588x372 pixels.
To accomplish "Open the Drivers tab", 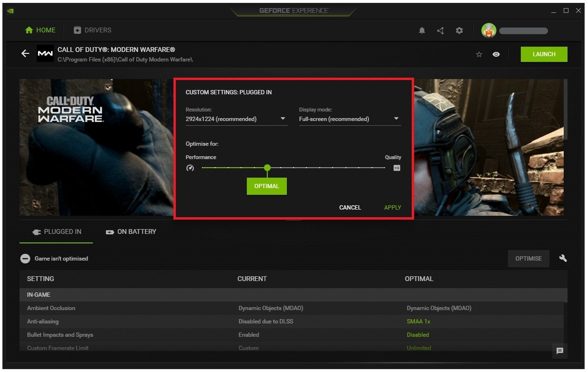I will (x=92, y=30).
